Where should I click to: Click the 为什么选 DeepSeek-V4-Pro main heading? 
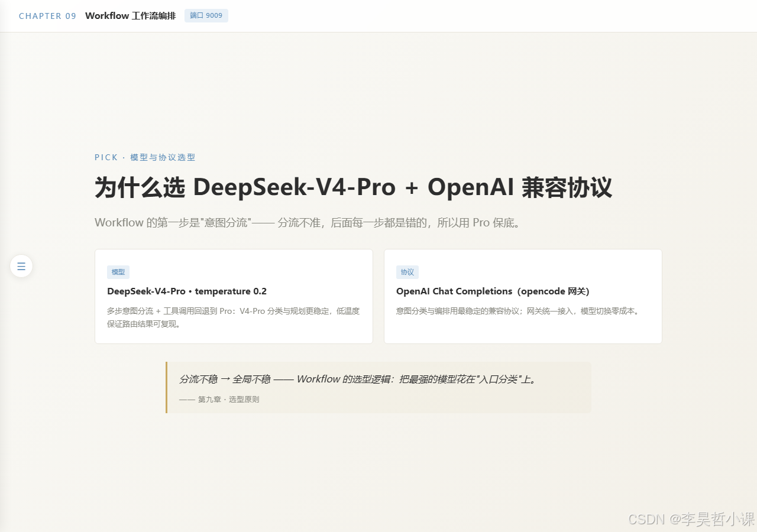click(353, 187)
